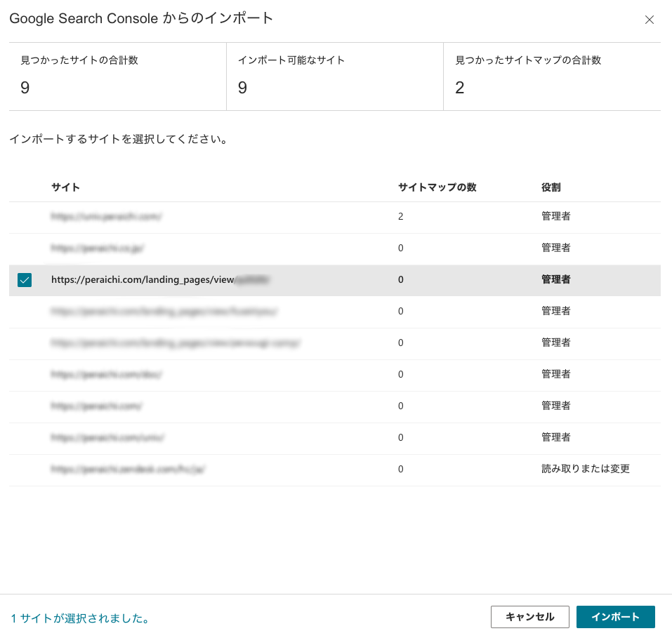The height and width of the screenshot is (638, 672).
Task: Click the 'Google Search Console からのインポート' title
Action: click(141, 18)
